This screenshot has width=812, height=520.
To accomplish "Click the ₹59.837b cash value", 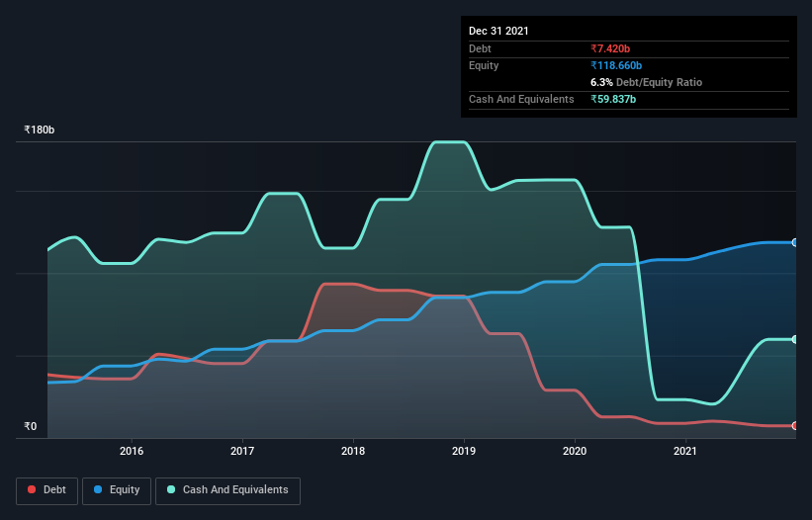I will [x=613, y=99].
